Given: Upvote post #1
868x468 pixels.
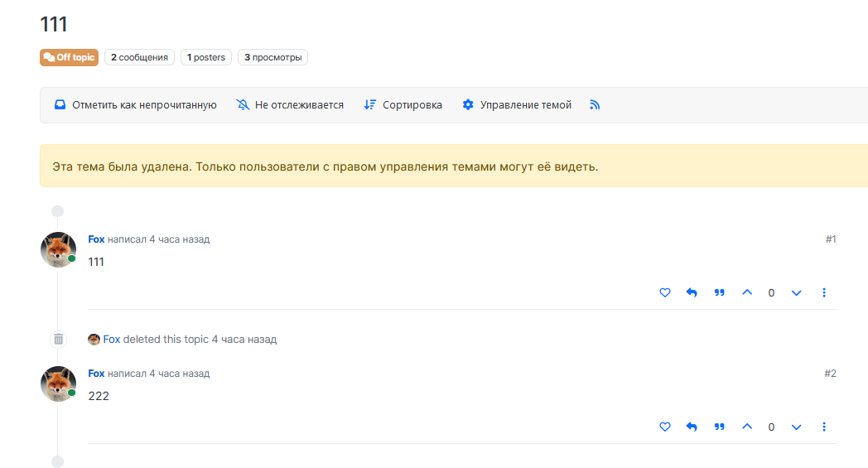Looking at the screenshot, I should pos(747,292).
